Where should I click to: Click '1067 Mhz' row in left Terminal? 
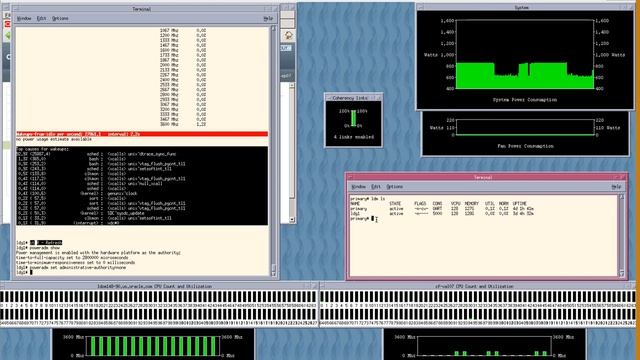(182, 30)
